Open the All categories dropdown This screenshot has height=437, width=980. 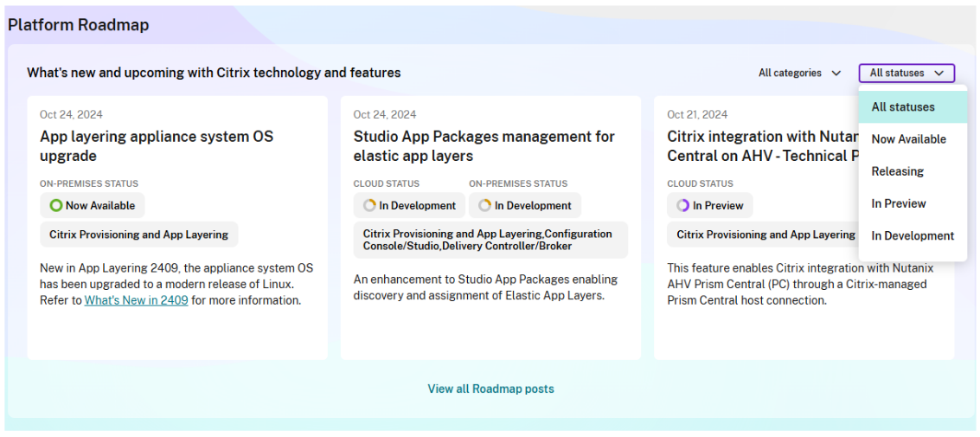click(x=799, y=74)
